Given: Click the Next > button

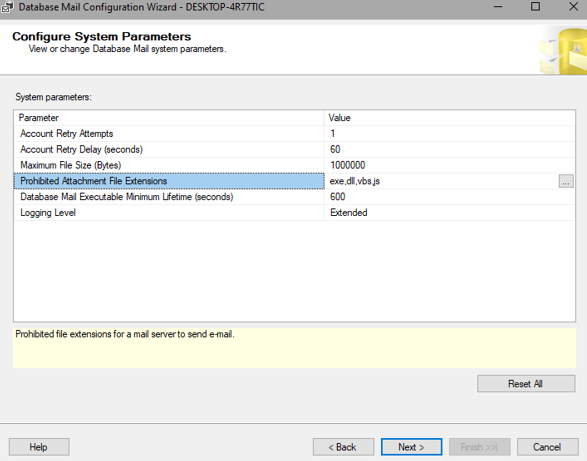Looking at the screenshot, I should (x=411, y=447).
